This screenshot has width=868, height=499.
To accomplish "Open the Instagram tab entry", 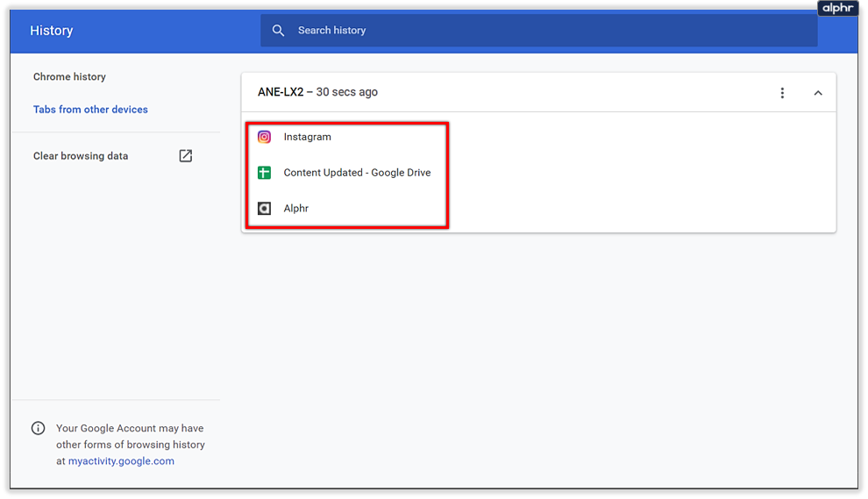I will (308, 137).
